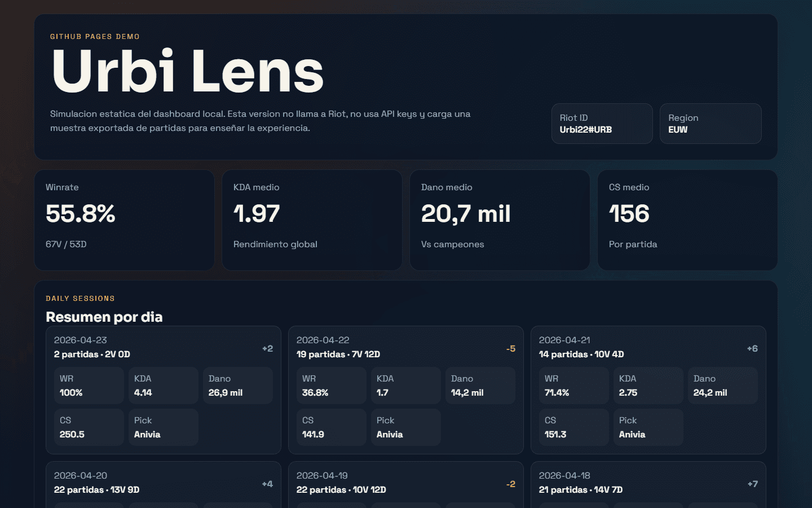Click CS 141.9 tile
The image size is (812, 508).
point(332,427)
